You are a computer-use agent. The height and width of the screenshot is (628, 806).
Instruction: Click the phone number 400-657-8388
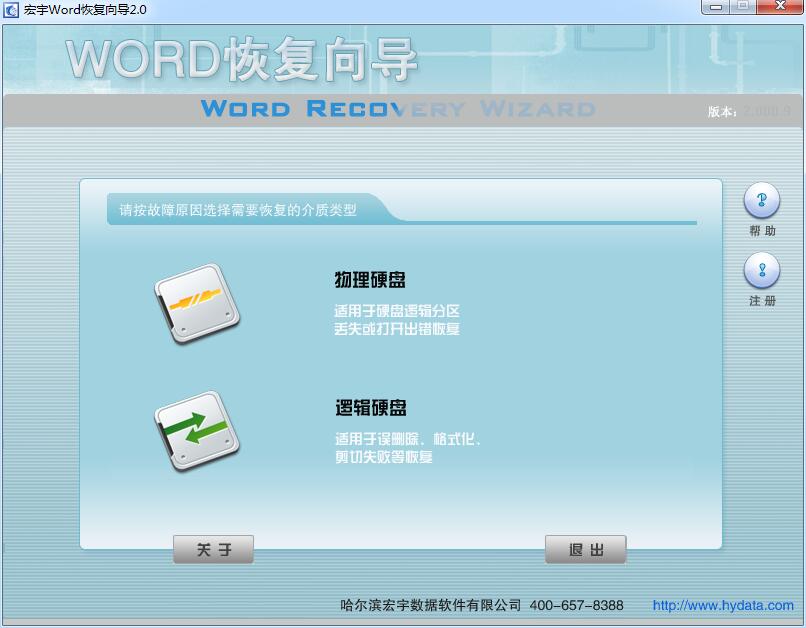[x=577, y=605]
